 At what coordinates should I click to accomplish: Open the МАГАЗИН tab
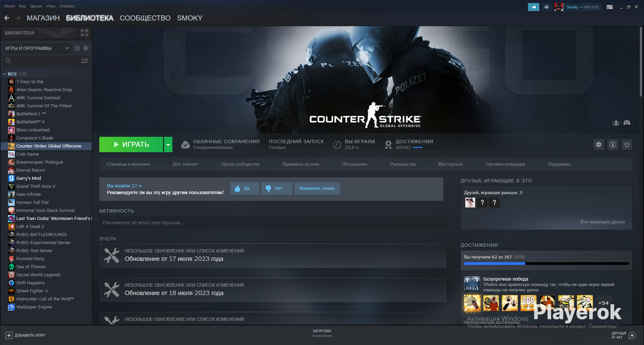point(43,18)
